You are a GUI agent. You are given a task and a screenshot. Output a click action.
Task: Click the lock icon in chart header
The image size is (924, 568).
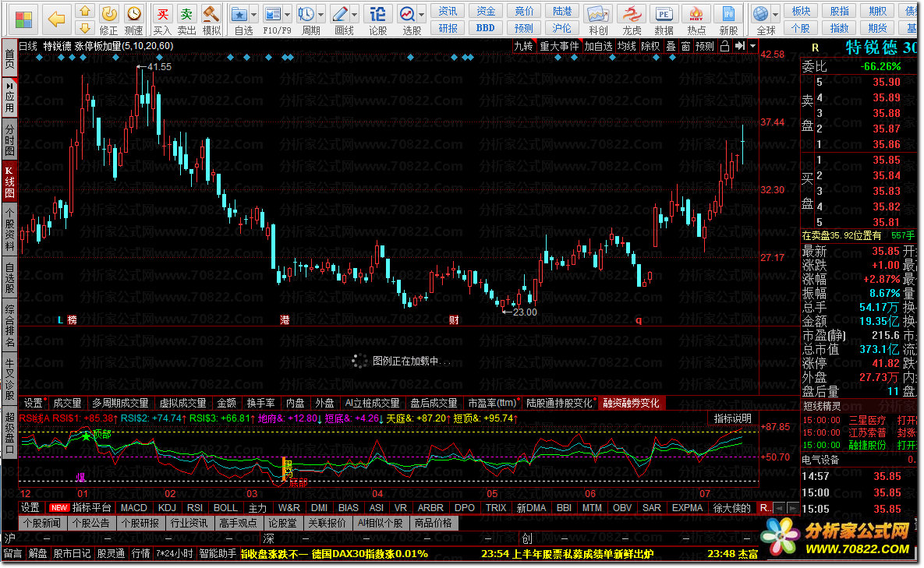[725, 46]
